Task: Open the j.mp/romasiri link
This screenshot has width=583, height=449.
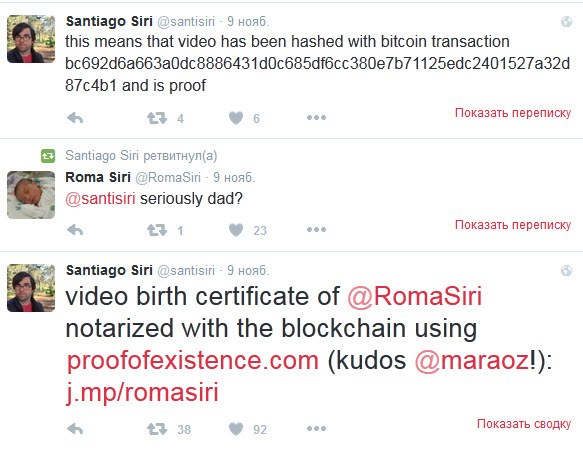Action: [x=142, y=393]
